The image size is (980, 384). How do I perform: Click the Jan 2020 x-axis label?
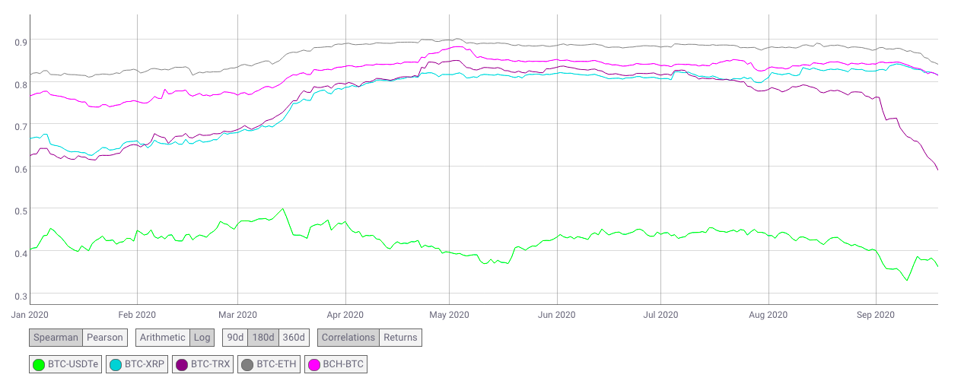coord(30,314)
